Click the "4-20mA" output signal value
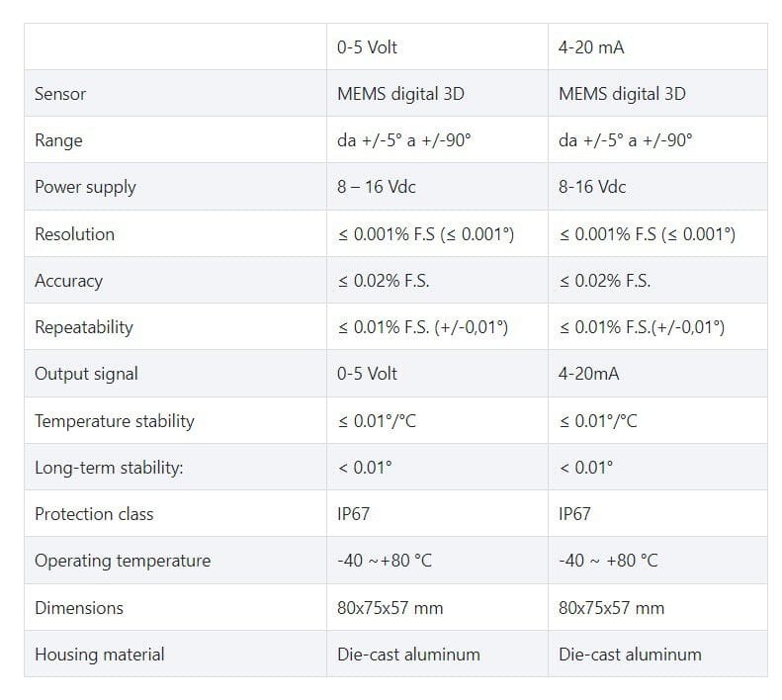 (589, 374)
